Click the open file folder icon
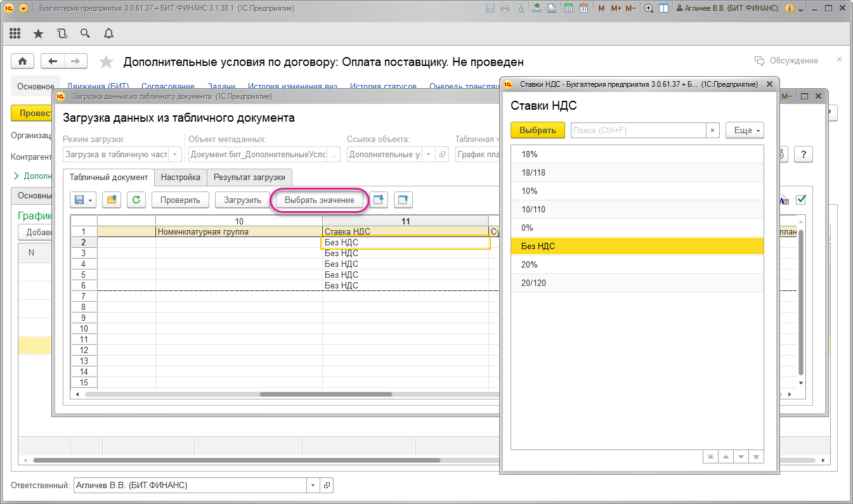 pos(112,200)
